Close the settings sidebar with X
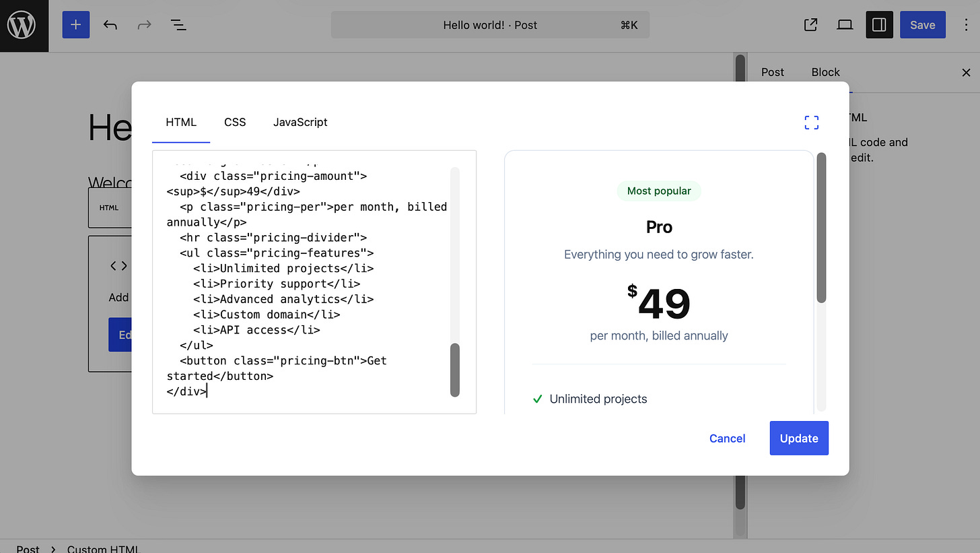 pos(966,72)
